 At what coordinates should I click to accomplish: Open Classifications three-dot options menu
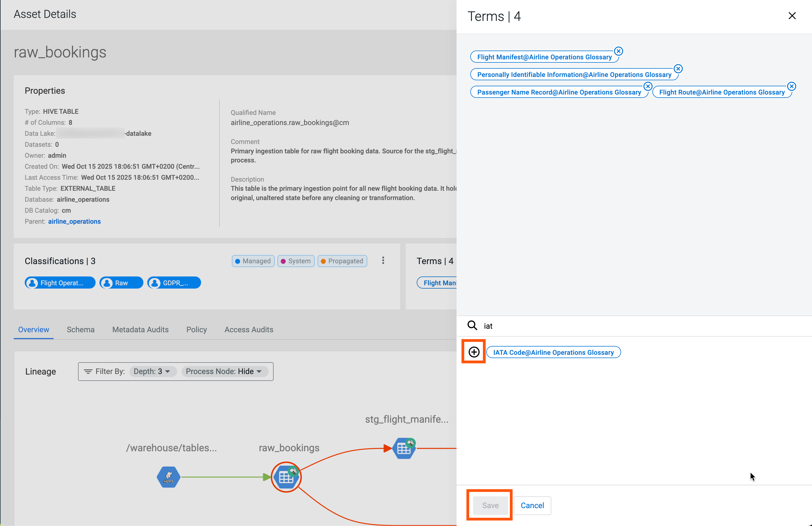pos(383,261)
